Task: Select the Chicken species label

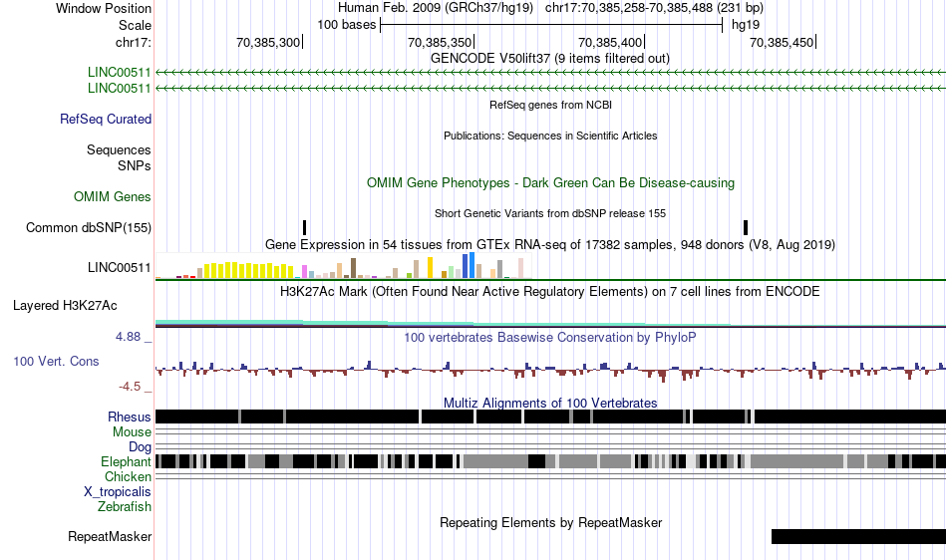Action: (x=128, y=476)
